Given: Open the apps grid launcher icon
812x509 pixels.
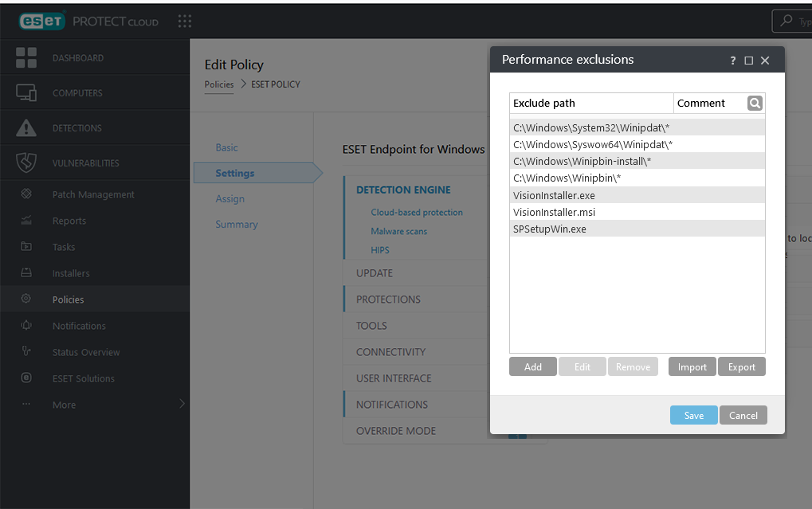Looking at the screenshot, I should (x=185, y=22).
